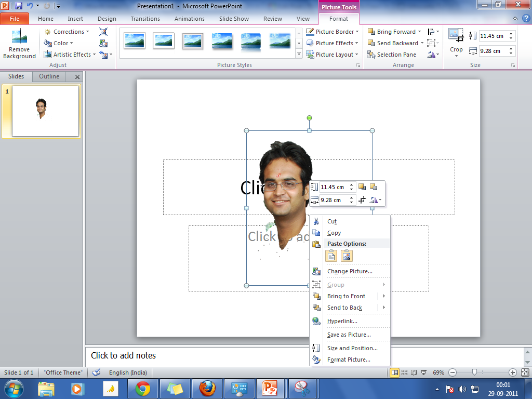Open the Transitions ribbon tab
Screen dimensions: 532x399
pos(145,19)
